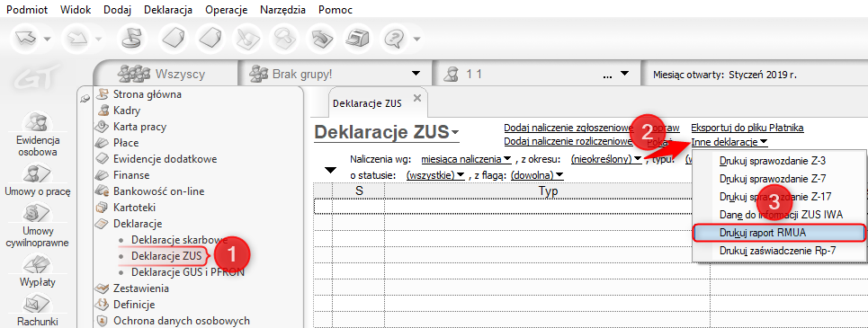Click the pin icon beside Strona główna
The width and height of the screenshot is (868, 328).
click(x=85, y=98)
